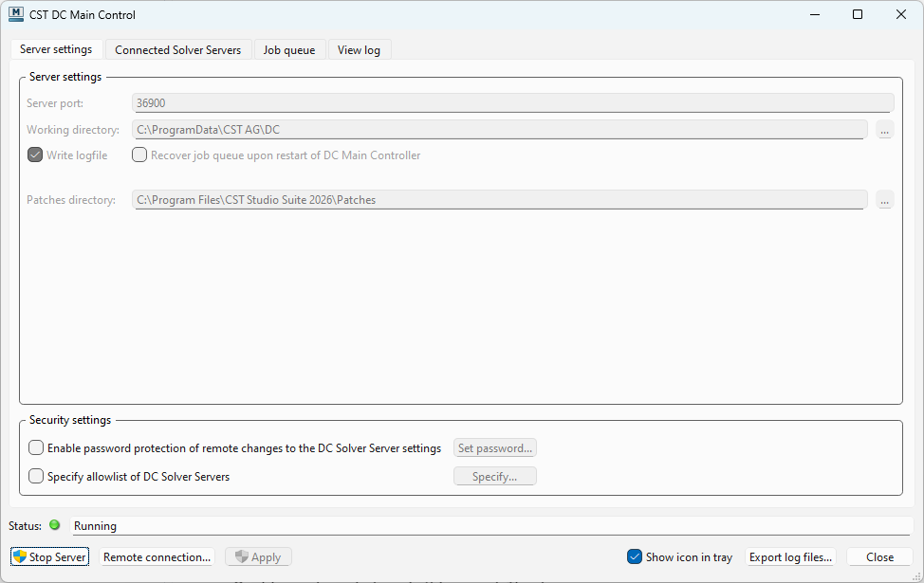
Task: Switch to Connected Solver Servers tab
Action: tap(177, 50)
